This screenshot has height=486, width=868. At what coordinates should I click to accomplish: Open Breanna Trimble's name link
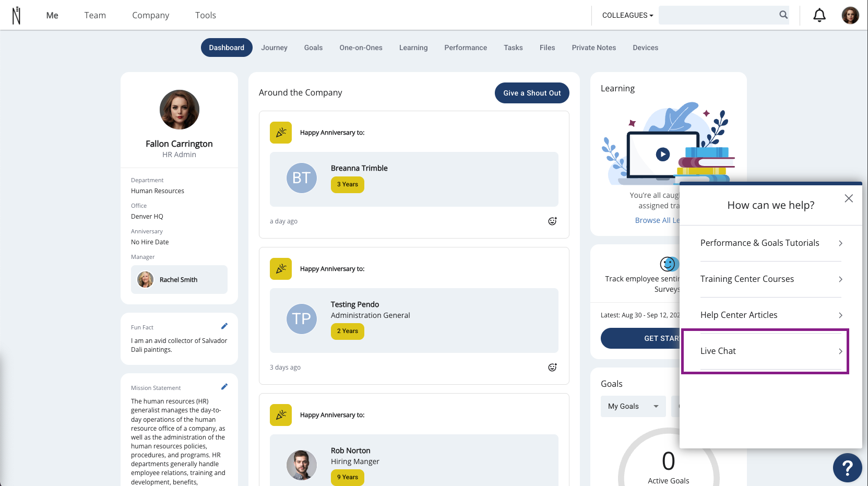click(x=359, y=168)
